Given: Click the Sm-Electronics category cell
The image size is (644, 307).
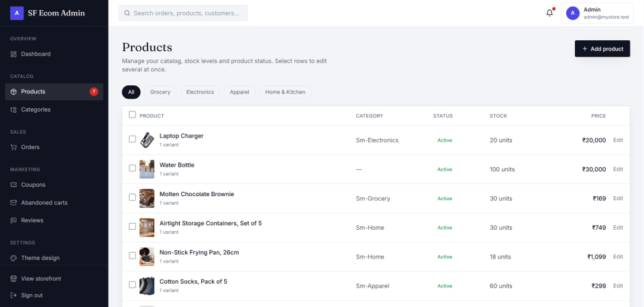Looking at the screenshot, I should [377, 140].
